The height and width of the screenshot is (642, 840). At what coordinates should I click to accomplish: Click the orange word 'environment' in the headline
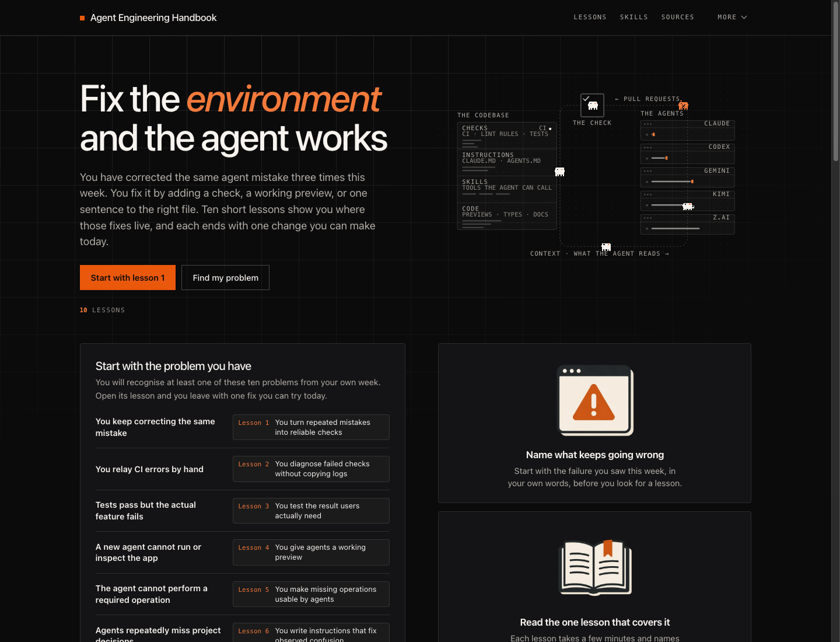(283, 99)
